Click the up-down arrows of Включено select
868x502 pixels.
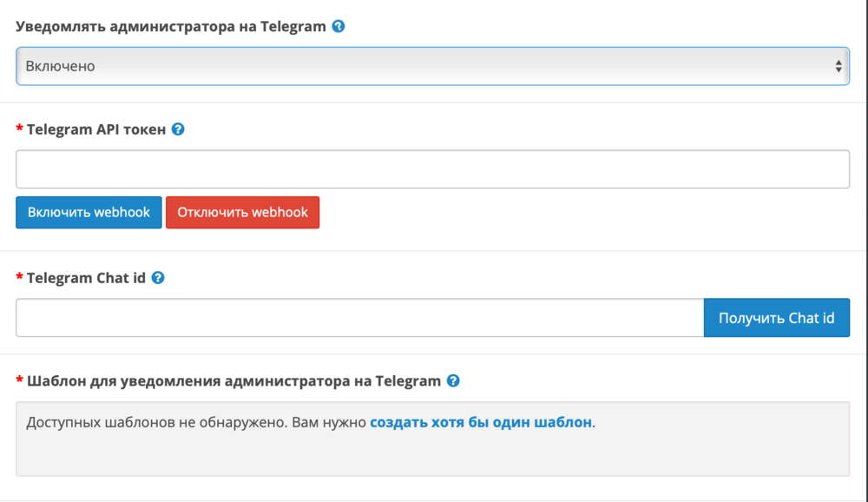838,66
